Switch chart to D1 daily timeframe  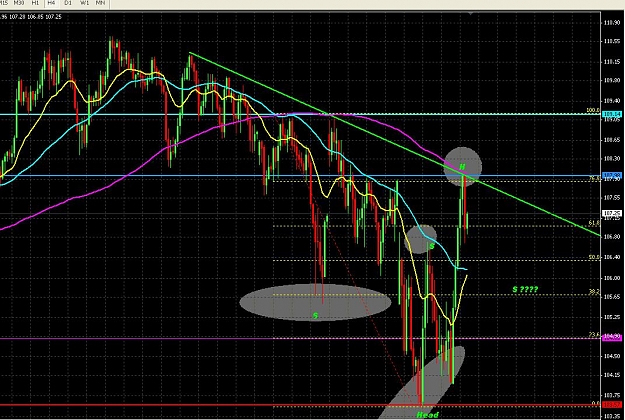[68, 3]
